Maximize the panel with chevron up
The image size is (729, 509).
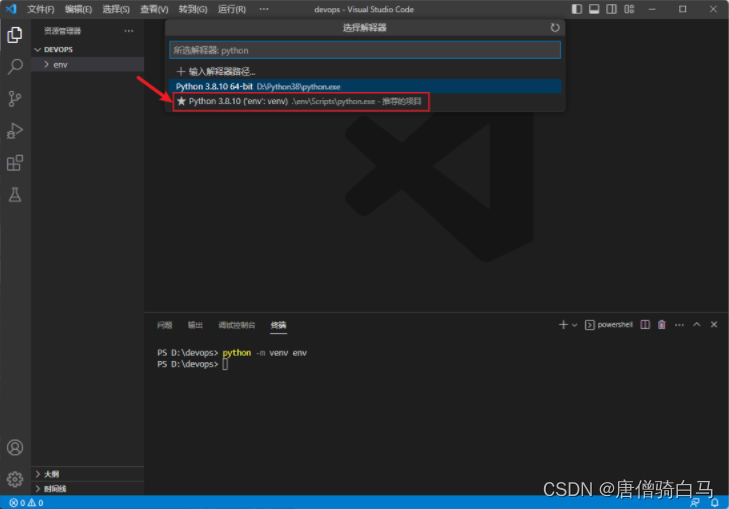click(x=696, y=324)
